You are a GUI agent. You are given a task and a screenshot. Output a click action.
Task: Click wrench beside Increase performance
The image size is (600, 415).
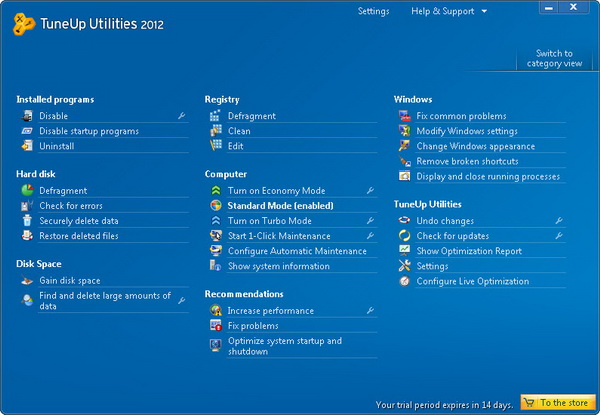click(370, 310)
